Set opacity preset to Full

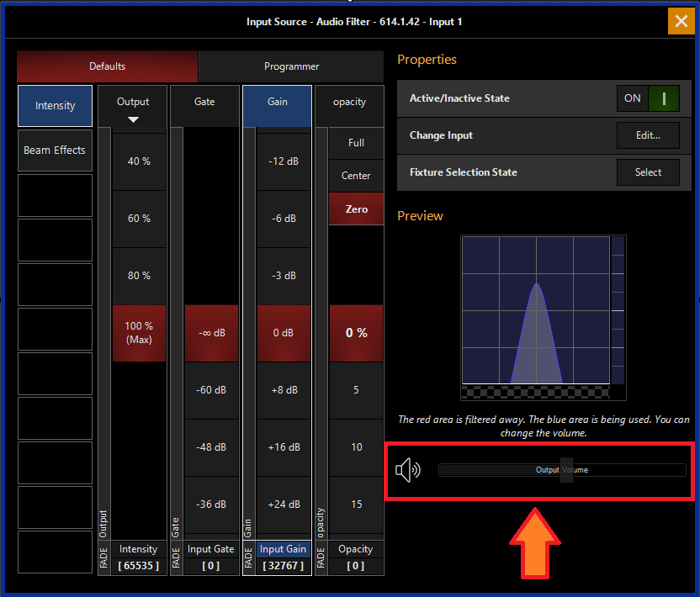(356, 143)
